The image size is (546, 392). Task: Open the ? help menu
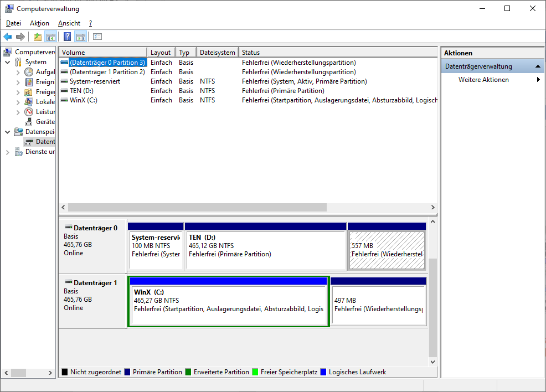(x=90, y=23)
